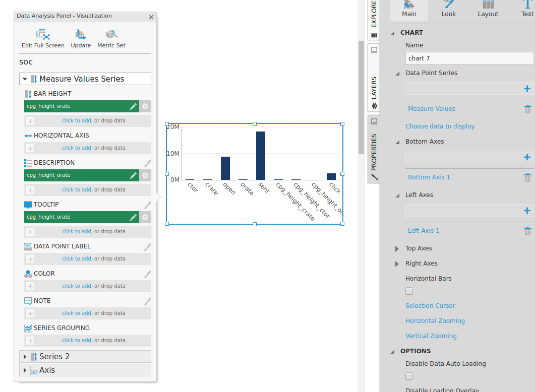Open the Measure Values link
Screen dimensions: 535x392
pos(432,109)
